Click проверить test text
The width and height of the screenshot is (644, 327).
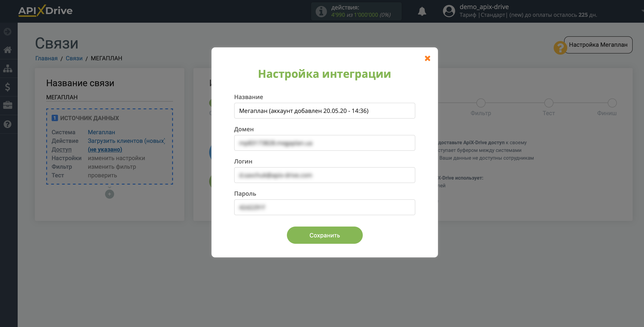pyautogui.click(x=102, y=175)
